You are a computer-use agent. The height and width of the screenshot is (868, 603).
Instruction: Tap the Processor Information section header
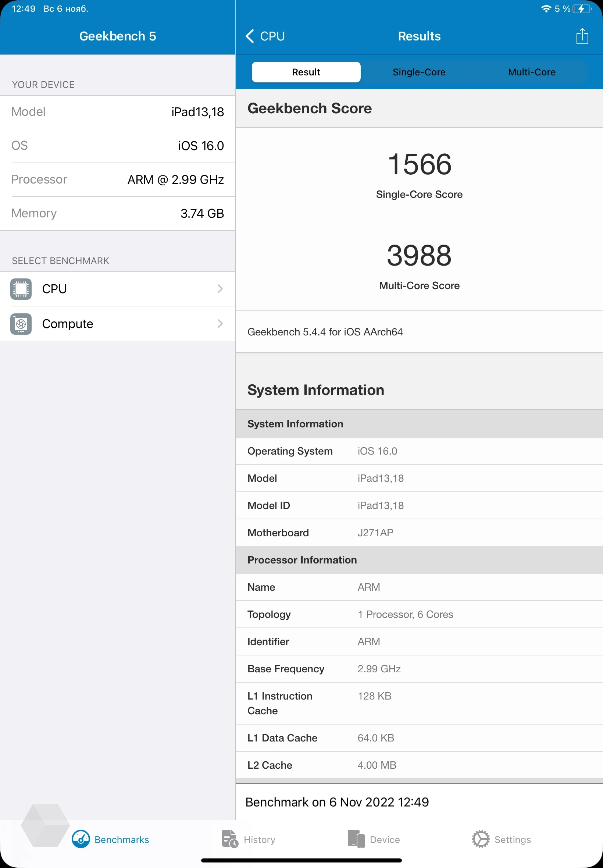pyautogui.click(x=302, y=560)
